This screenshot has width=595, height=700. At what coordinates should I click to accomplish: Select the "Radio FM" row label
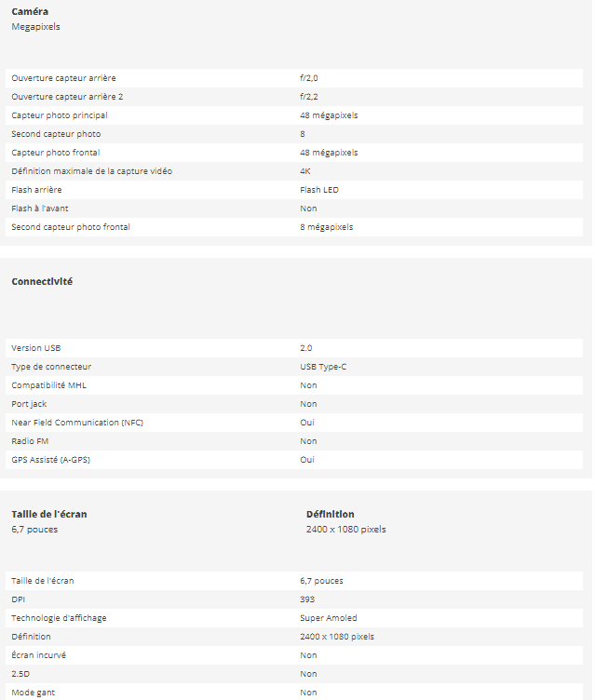point(30,441)
